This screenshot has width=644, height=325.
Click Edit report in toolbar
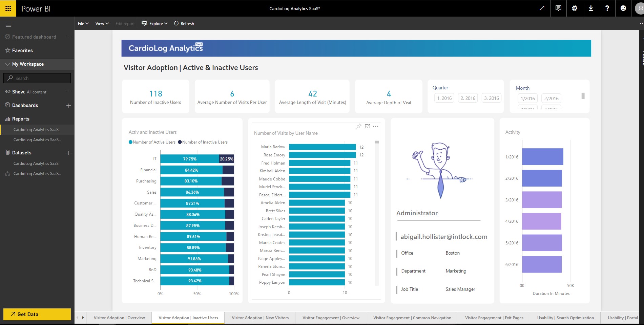coord(125,24)
